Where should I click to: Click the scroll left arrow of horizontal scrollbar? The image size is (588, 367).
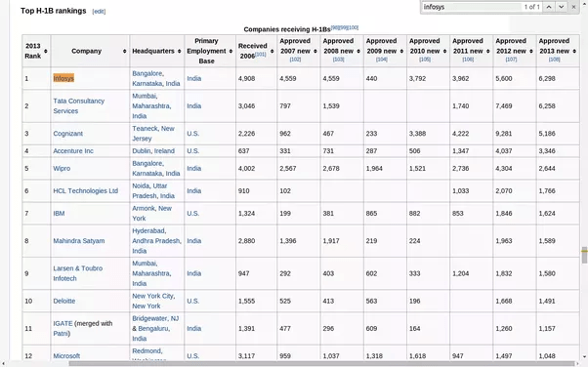tap(3, 364)
